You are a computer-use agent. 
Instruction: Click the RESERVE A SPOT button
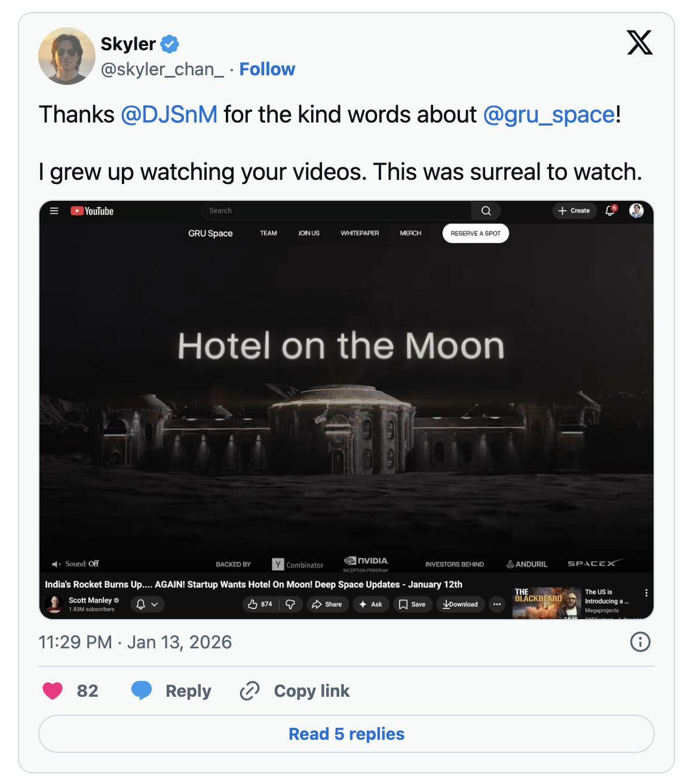pyautogui.click(x=476, y=233)
